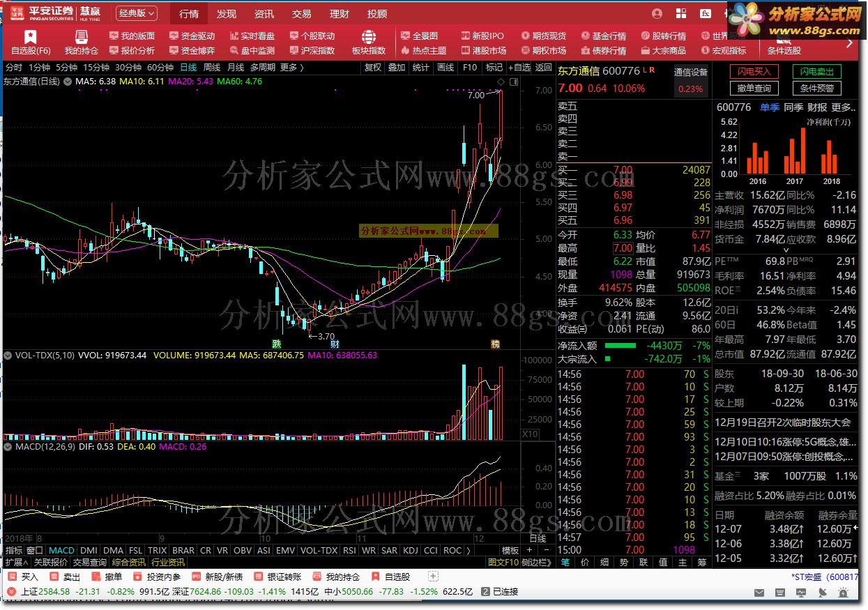Add a shortcut with the plus box

coord(433,577)
